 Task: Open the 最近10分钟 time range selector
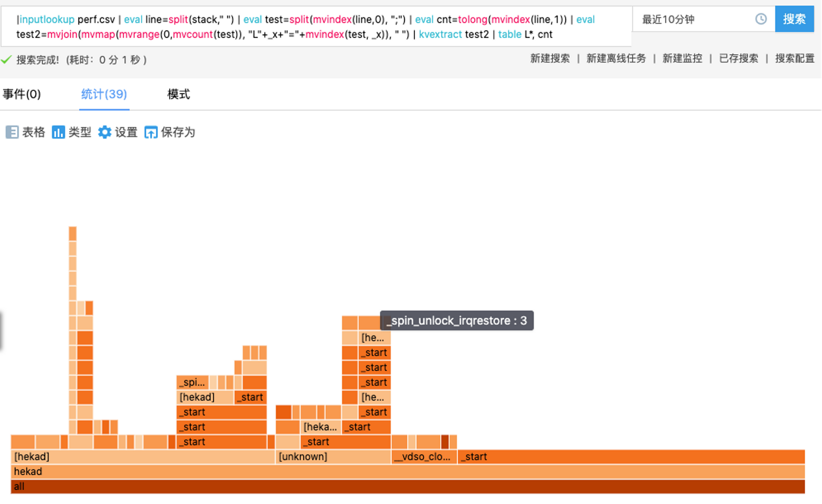[703, 19]
